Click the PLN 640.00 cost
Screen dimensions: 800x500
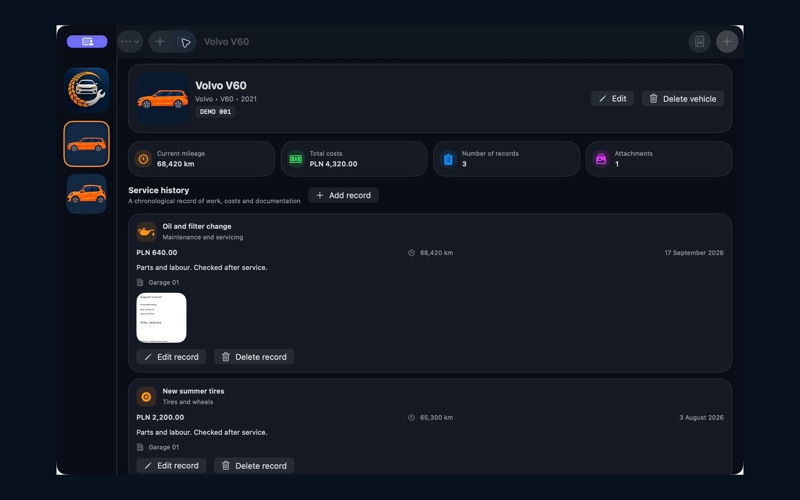point(157,253)
